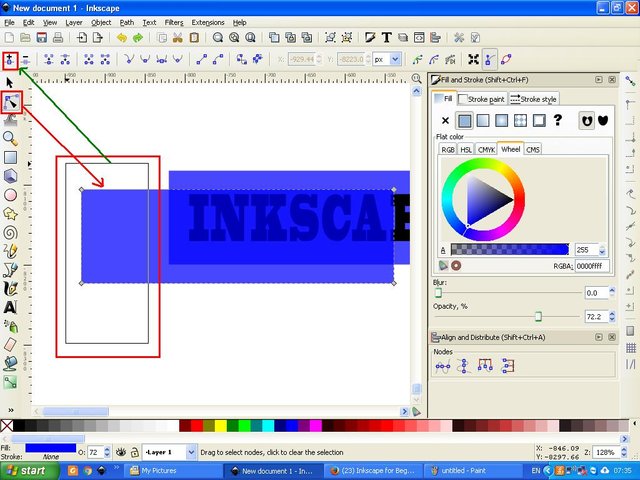Switch to Stroke style tab
The width and height of the screenshot is (640, 480).
[x=533, y=99]
